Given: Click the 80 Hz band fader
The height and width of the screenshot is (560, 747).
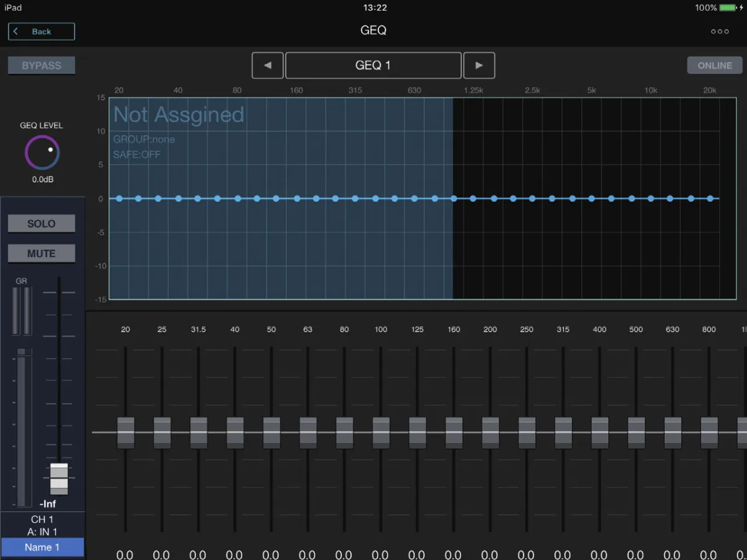Looking at the screenshot, I should point(344,432).
